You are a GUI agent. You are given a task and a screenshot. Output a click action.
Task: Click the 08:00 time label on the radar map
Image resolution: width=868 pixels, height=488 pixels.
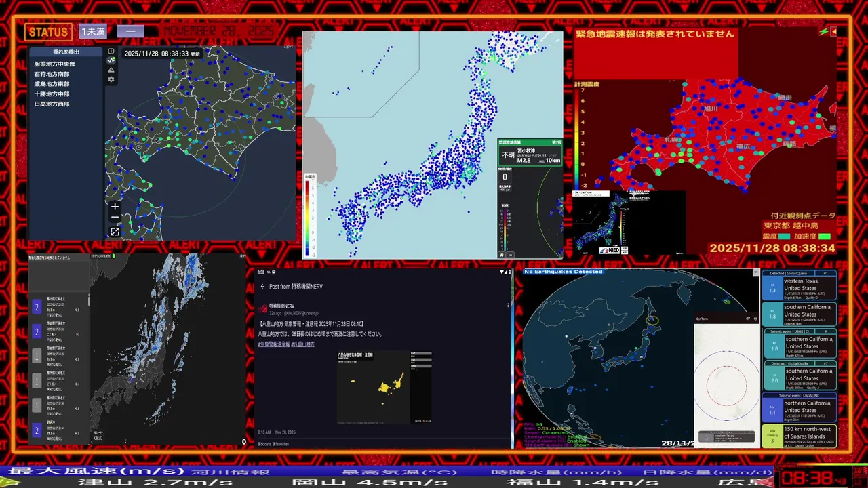(98, 438)
